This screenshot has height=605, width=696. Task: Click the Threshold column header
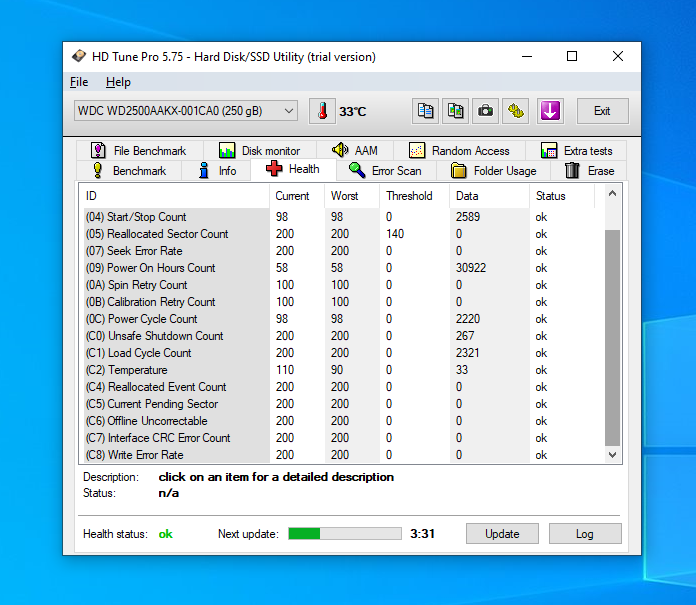pos(415,196)
